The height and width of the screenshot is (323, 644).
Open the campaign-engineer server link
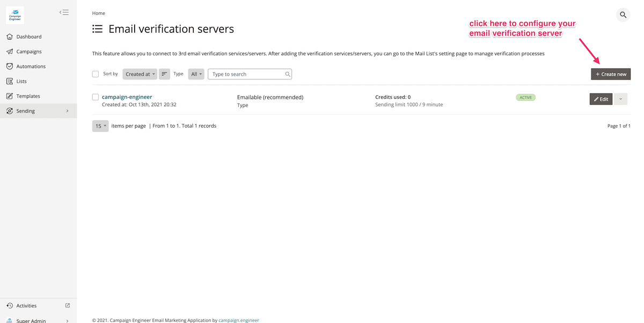coord(127,97)
